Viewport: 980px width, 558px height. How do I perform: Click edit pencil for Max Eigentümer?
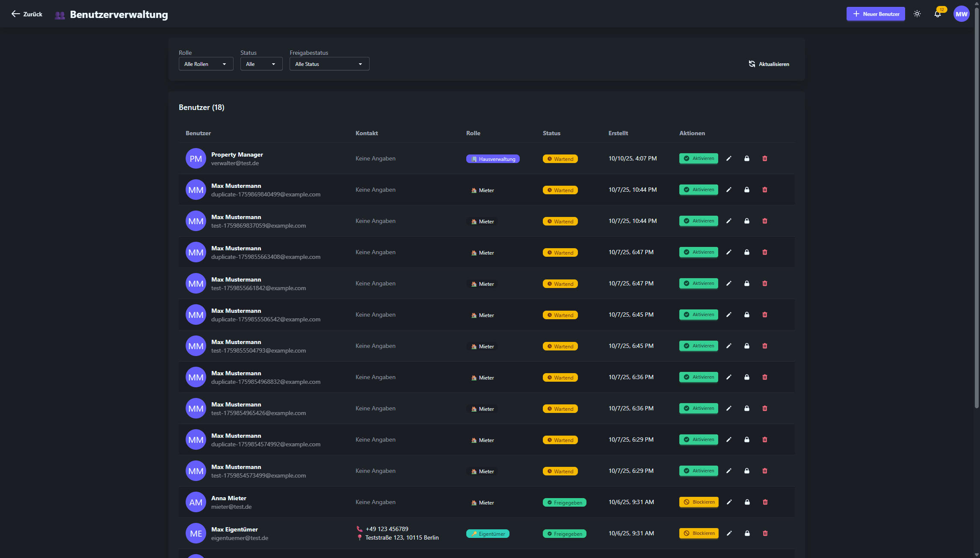pos(729,534)
